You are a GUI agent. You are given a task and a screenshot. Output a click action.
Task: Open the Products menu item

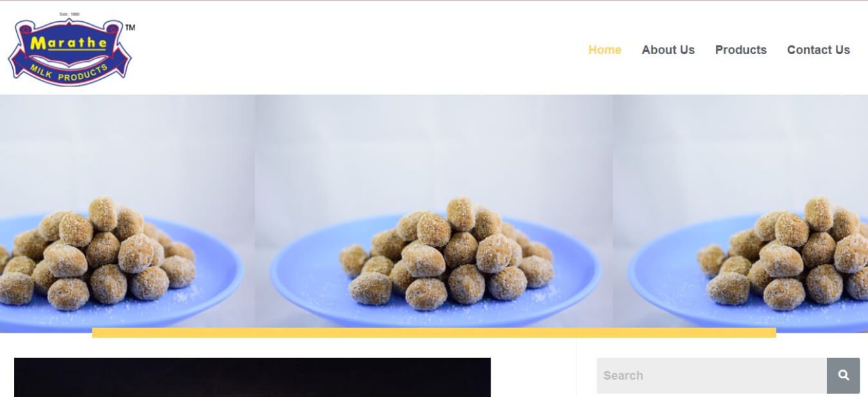[741, 50]
